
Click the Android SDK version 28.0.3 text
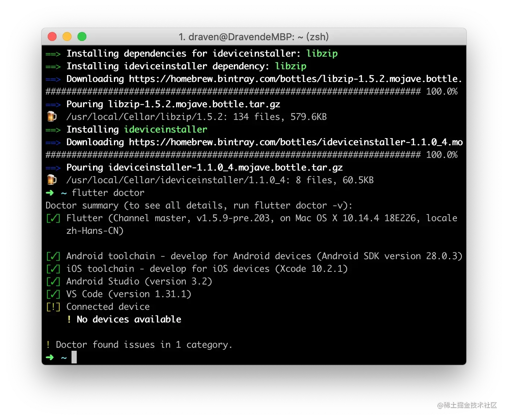point(390,256)
